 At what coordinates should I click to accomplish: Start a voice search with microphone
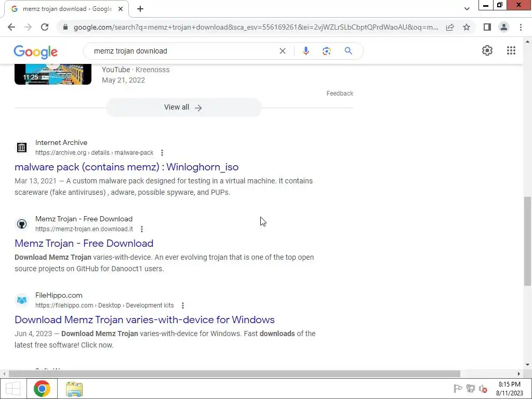pyautogui.click(x=305, y=51)
